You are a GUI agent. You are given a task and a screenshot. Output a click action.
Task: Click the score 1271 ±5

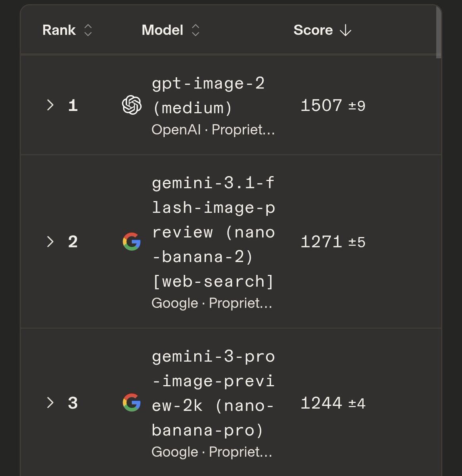[x=333, y=242]
